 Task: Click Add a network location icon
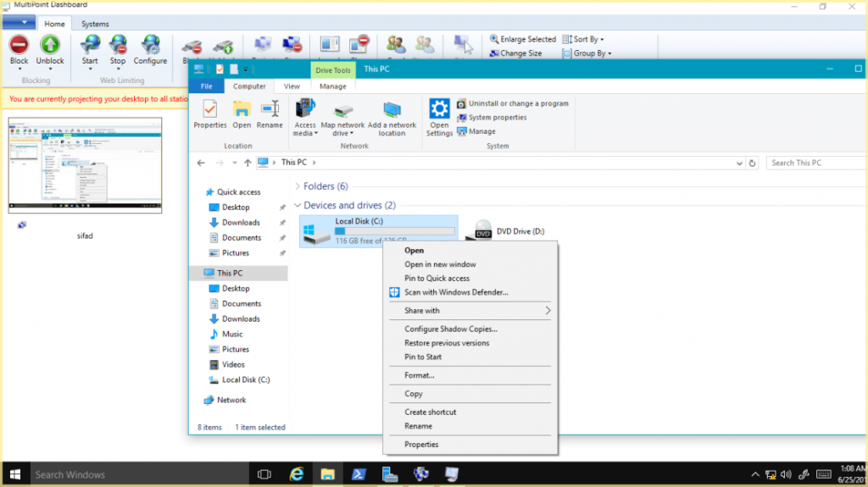[x=392, y=109]
